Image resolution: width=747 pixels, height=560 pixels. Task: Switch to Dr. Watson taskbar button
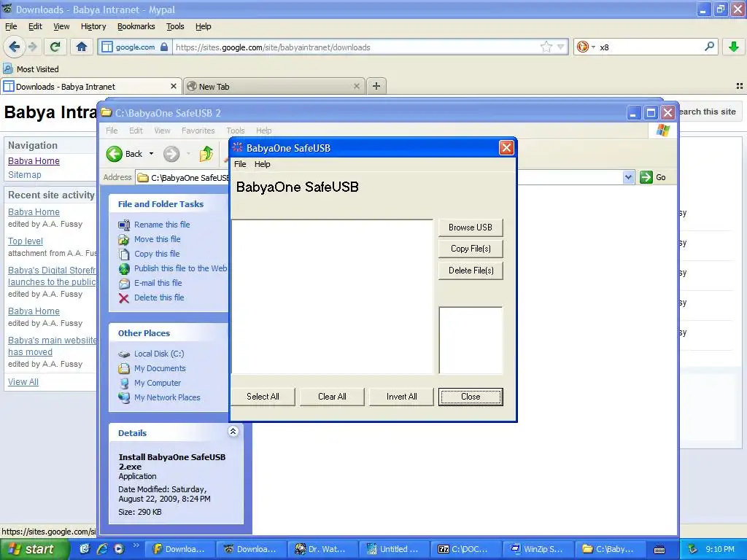(323, 550)
